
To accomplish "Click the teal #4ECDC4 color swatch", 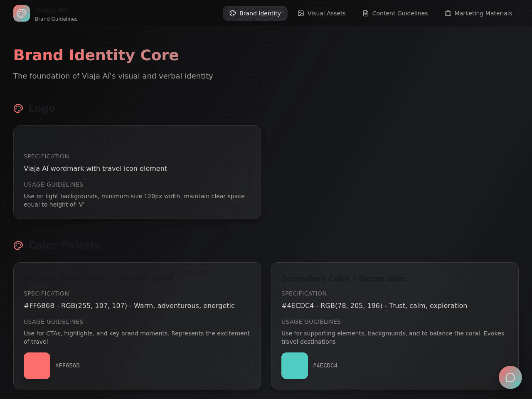I will click(x=295, y=366).
